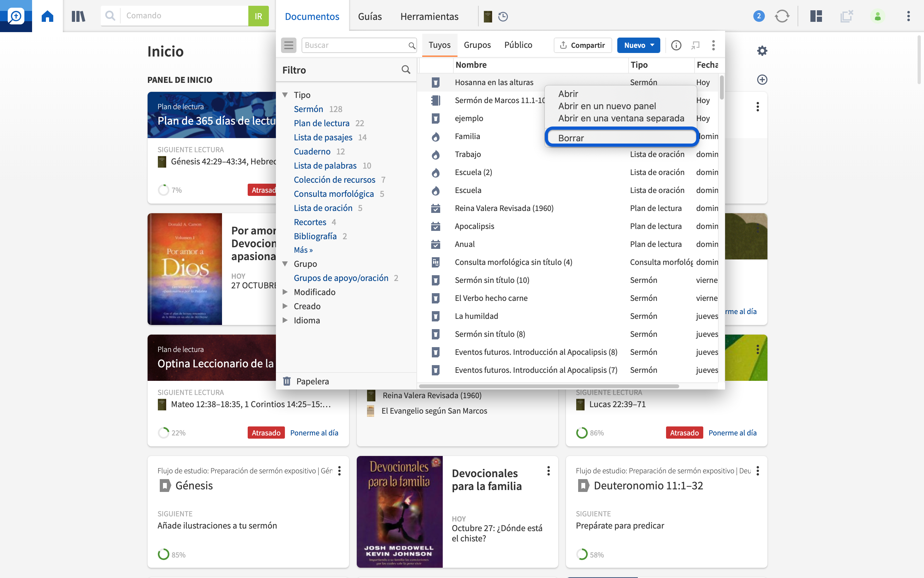Image resolution: width=924 pixels, height=578 pixels.
Task: Select Abrir in the context menu
Action: (x=568, y=94)
